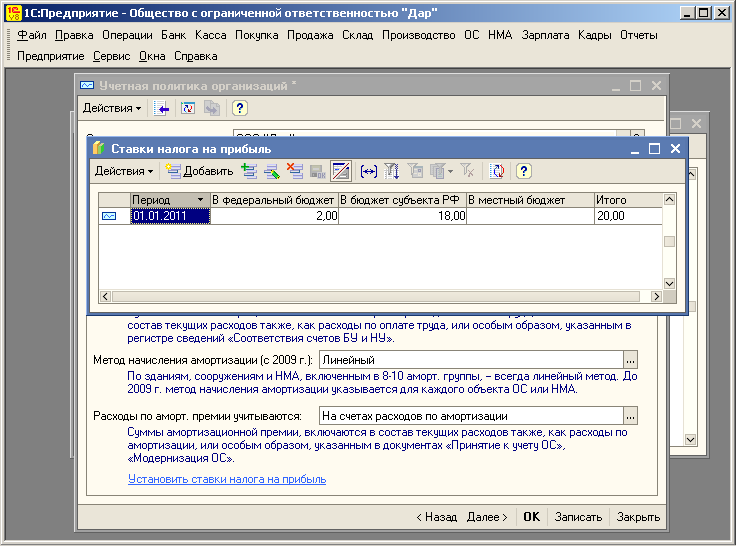The height and width of the screenshot is (546, 736).
Task: Click the Назад button
Action: coord(437,517)
